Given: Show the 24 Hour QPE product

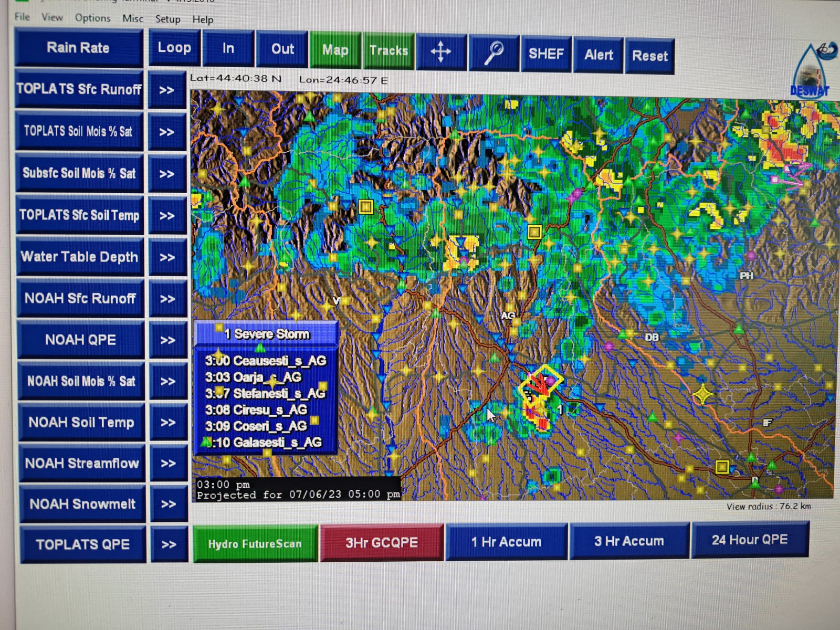Looking at the screenshot, I should [x=749, y=540].
